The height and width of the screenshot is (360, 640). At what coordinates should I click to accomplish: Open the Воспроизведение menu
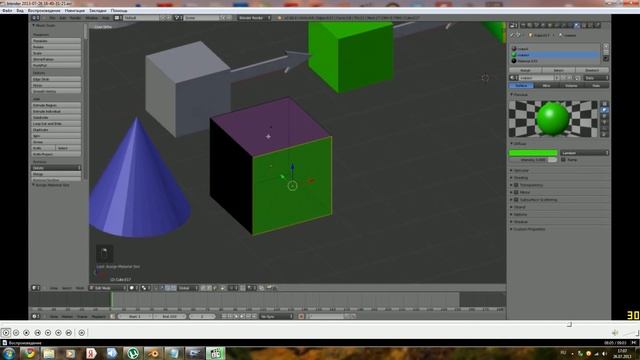pyautogui.click(x=44, y=11)
